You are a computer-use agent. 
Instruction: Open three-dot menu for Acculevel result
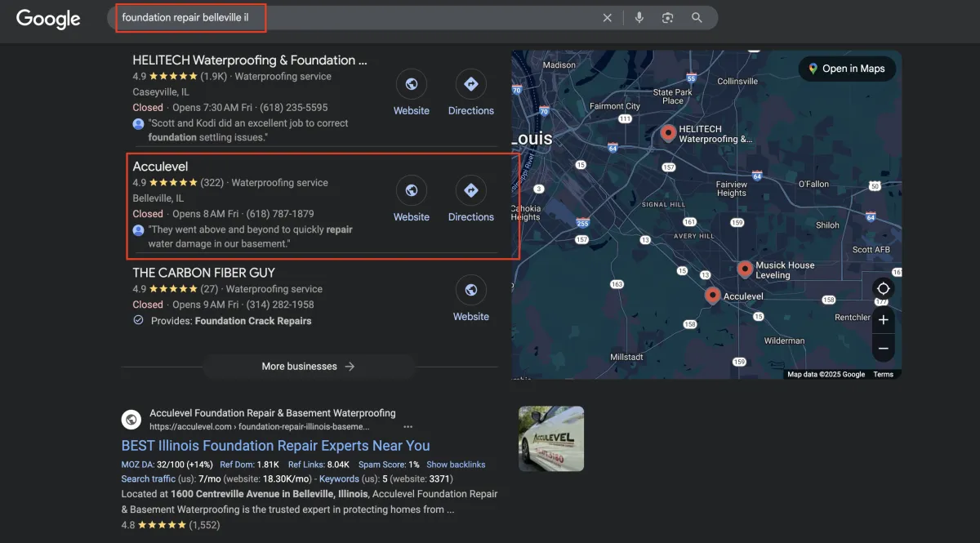coord(408,427)
